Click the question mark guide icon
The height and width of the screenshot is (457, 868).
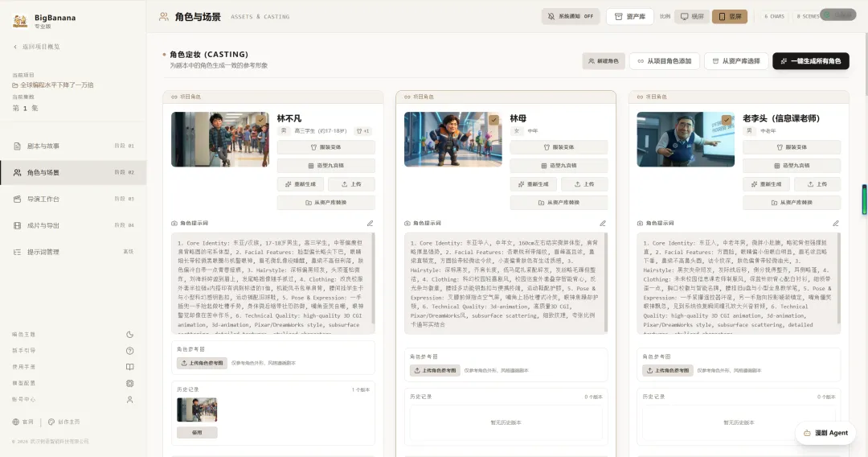pyautogui.click(x=129, y=351)
